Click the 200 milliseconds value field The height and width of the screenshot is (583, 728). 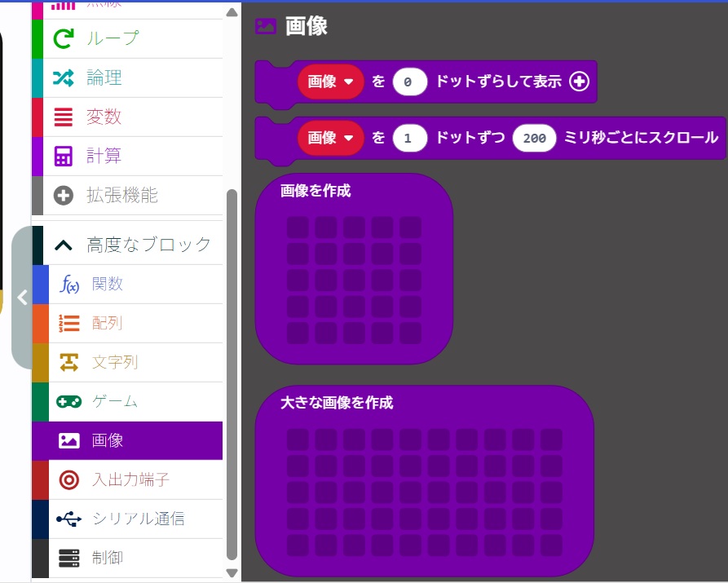click(534, 139)
